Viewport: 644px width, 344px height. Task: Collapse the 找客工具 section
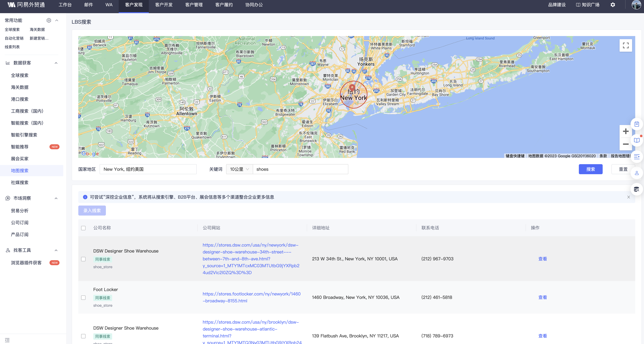pos(56,250)
